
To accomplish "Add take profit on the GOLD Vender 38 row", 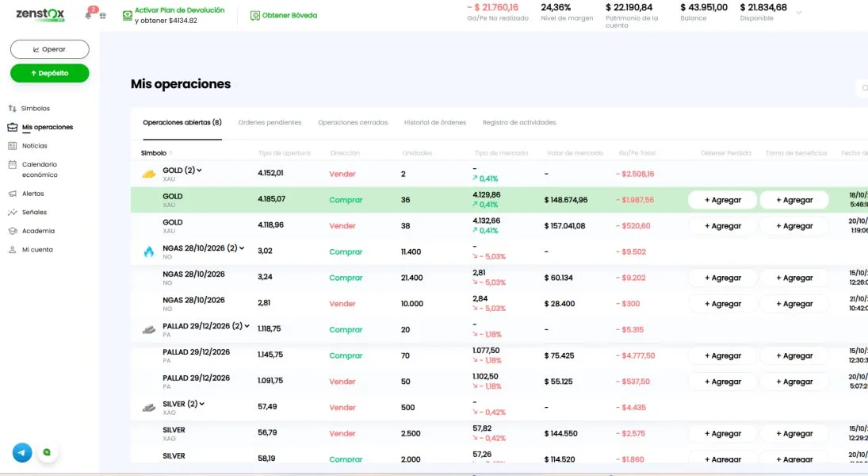I will click(x=794, y=226).
